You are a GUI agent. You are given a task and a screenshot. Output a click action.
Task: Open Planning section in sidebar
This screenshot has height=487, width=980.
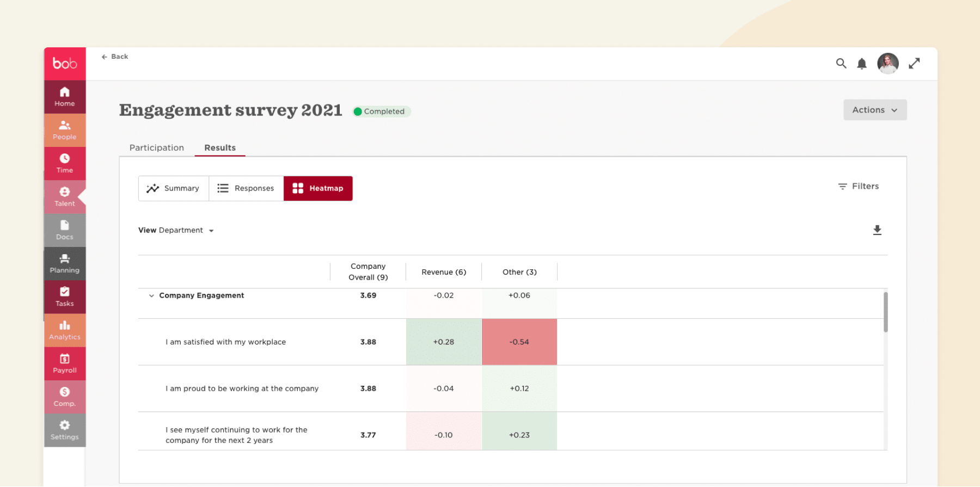pos(65,263)
